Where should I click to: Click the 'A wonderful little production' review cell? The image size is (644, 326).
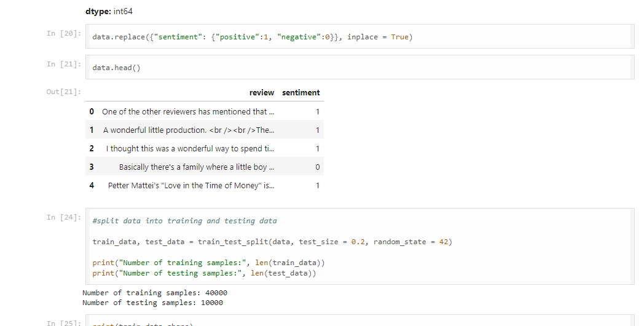pos(189,130)
